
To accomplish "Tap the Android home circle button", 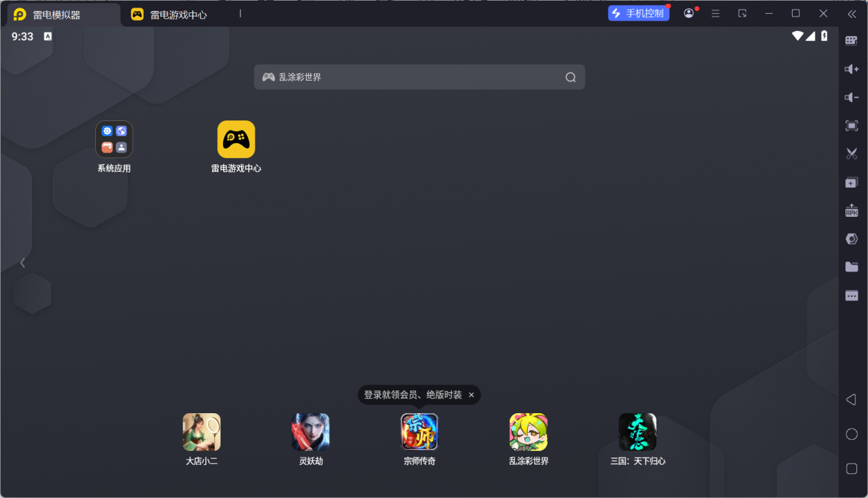I will point(852,434).
